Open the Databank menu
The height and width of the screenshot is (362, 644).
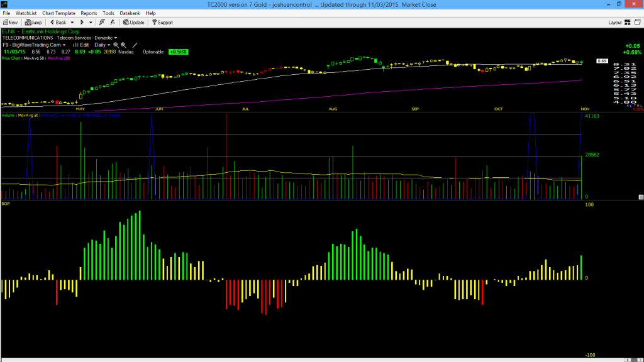click(130, 13)
